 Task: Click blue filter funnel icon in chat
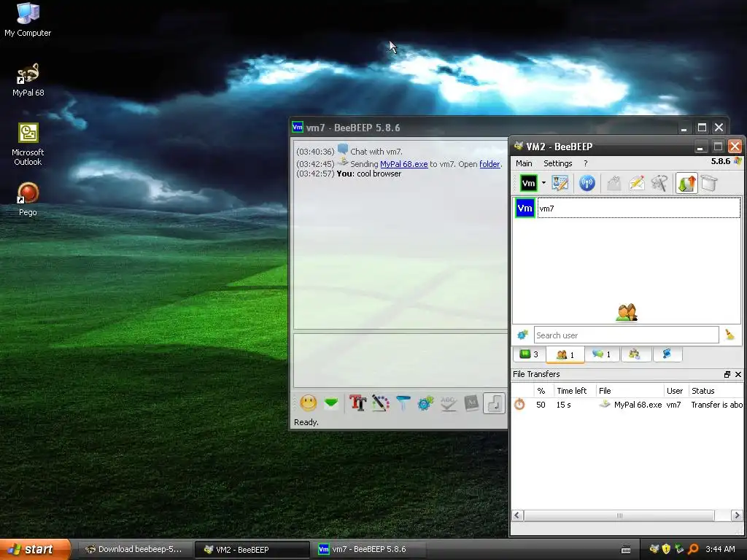pos(403,403)
